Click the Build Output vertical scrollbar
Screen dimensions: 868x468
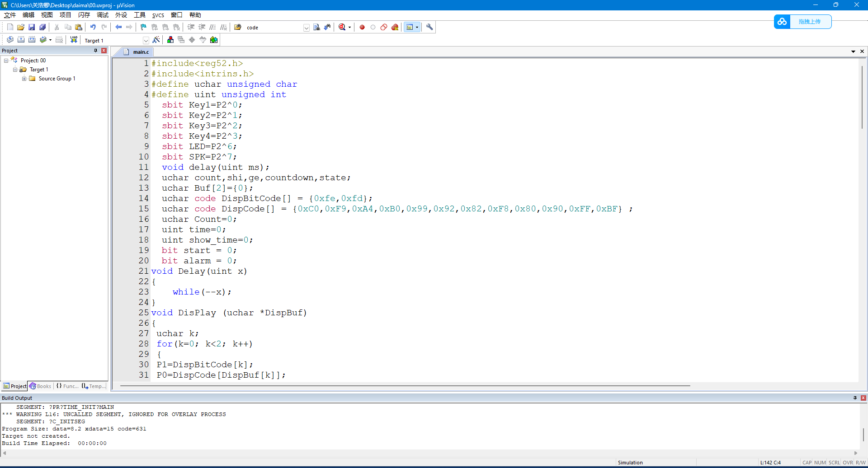863,435
